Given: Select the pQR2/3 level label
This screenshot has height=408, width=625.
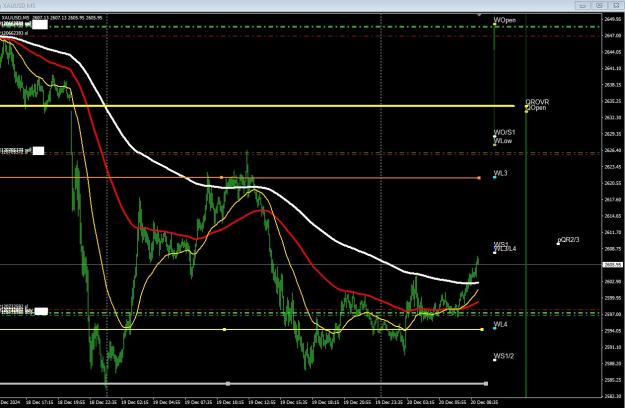Looking at the screenshot, I should pos(568,240).
